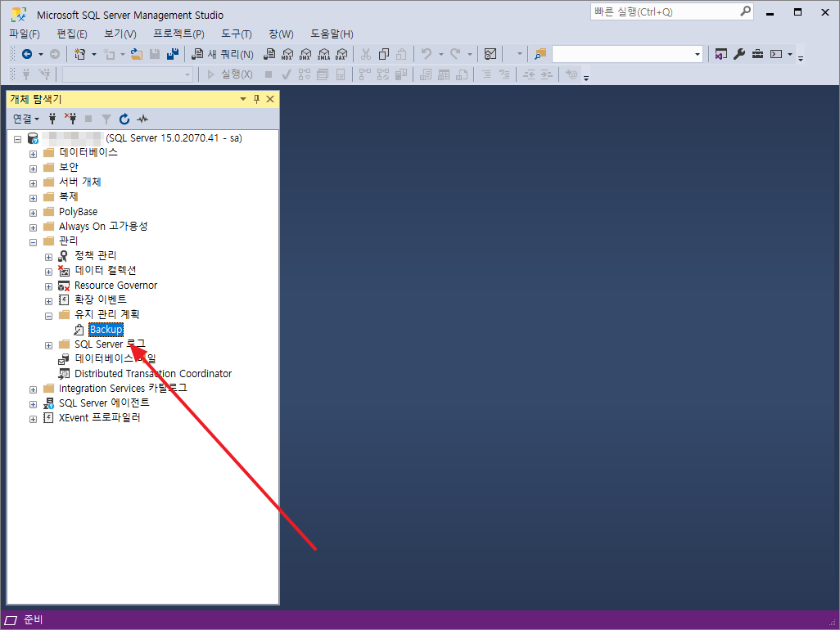Expand the Always On 고가용성 folder
The image size is (840, 630).
click(34, 227)
